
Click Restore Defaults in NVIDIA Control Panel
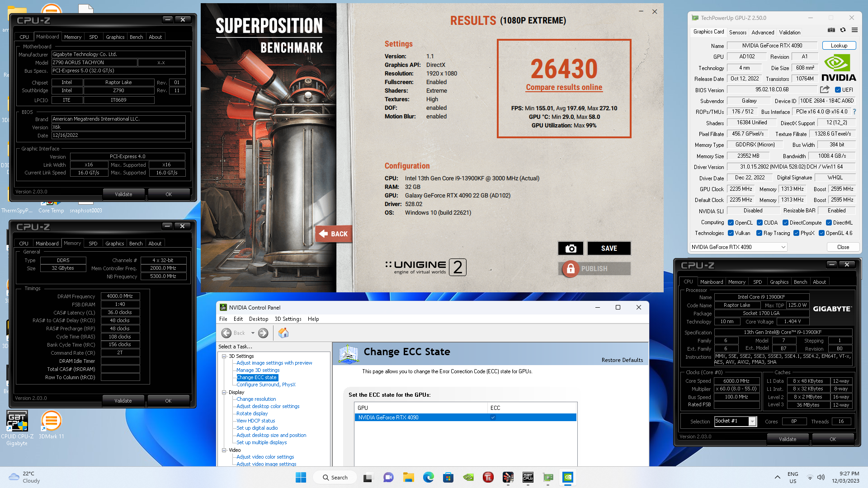tap(622, 360)
